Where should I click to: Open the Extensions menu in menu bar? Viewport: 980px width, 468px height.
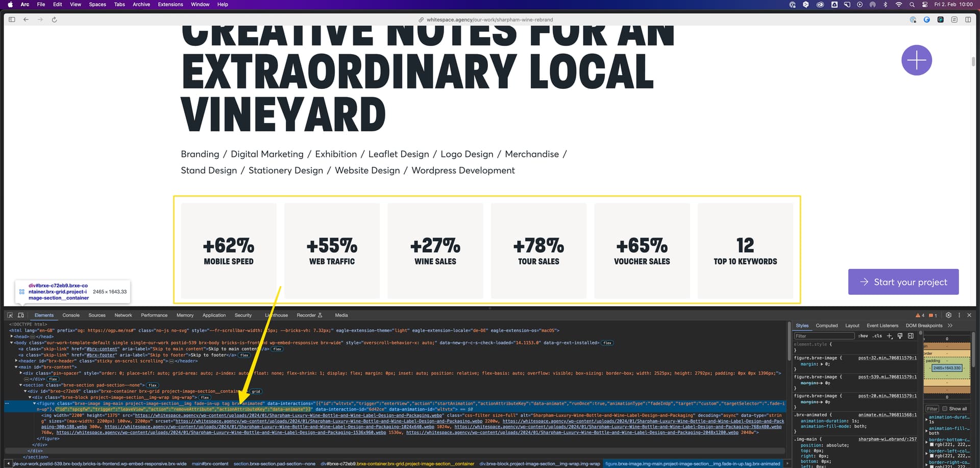tap(170, 5)
